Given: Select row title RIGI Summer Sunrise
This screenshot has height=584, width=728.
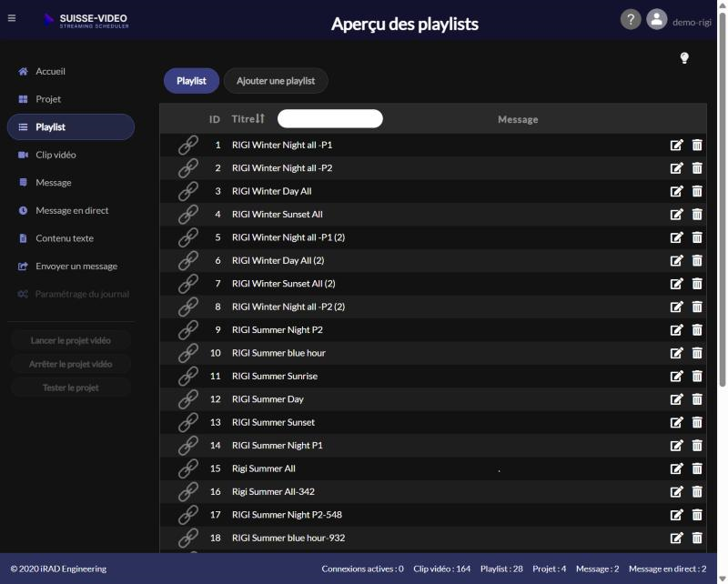Looking at the screenshot, I should pyautogui.click(x=275, y=376).
